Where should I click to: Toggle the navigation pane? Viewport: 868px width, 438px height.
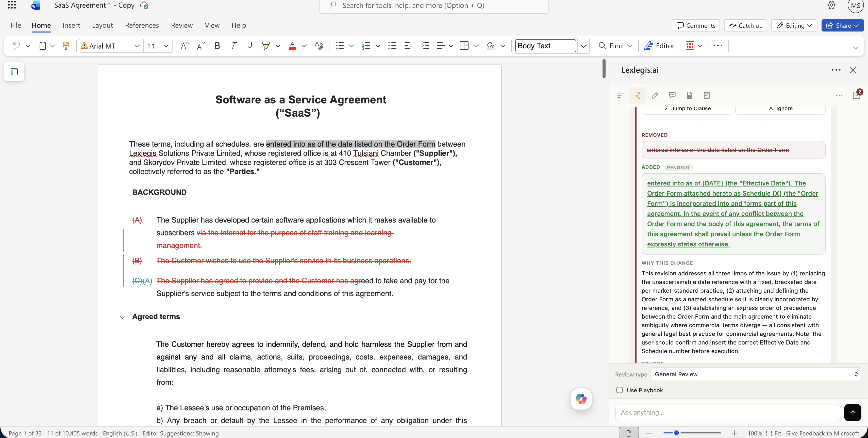[x=14, y=71]
